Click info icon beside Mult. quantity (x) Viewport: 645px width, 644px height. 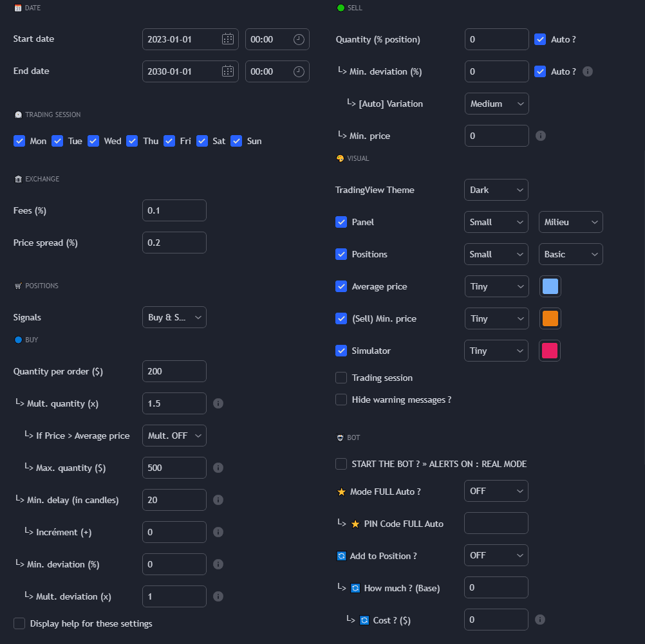coord(218,403)
